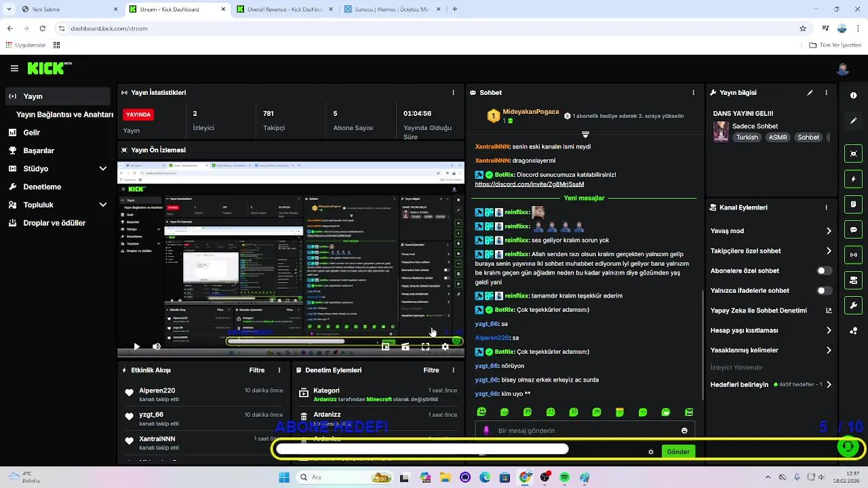Enter fullscreen on stream preview
868x488 pixels.
[425, 346]
